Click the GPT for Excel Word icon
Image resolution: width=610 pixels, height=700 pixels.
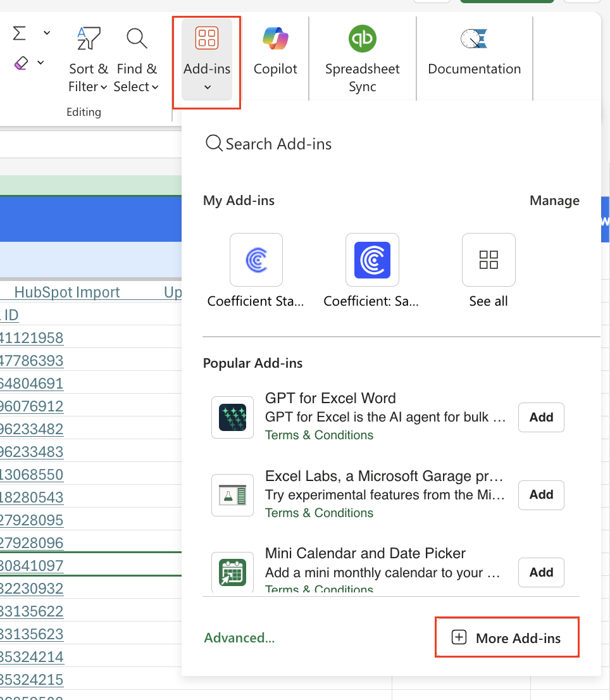tap(232, 417)
